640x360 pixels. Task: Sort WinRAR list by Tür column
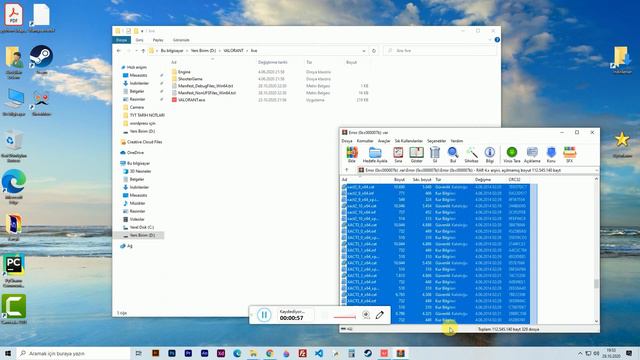coord(438,180)
